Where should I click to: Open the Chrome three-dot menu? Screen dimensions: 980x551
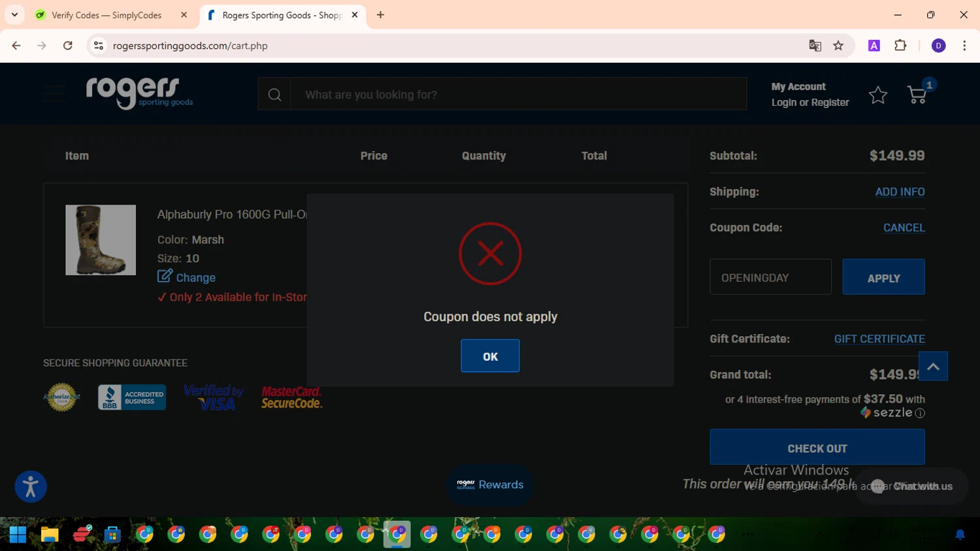coord(964,46)
